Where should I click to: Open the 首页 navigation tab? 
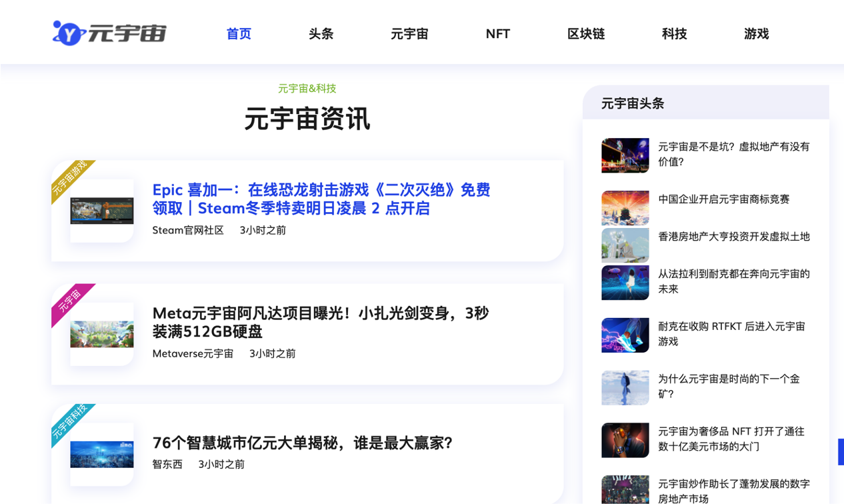coord(239,34)
